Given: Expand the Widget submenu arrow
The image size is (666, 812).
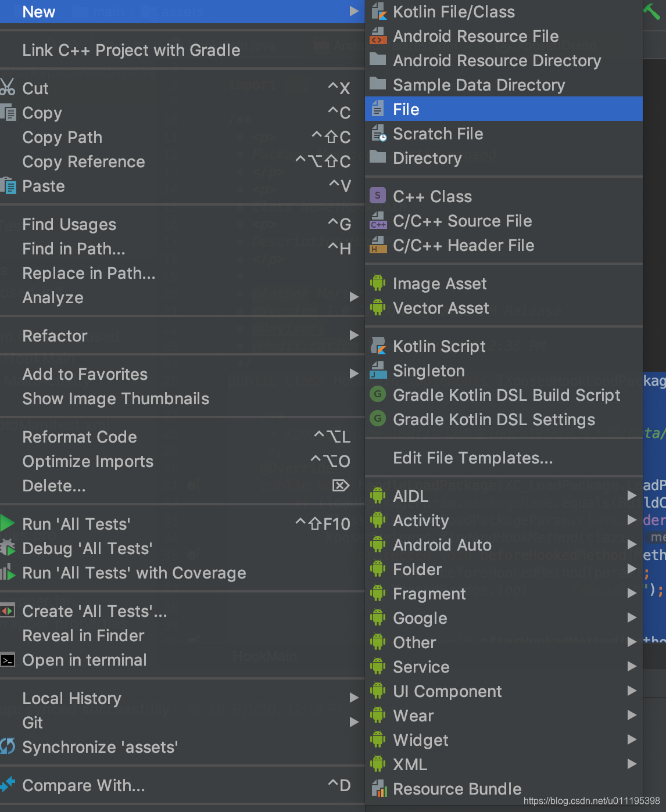Looking at the screenshot, I should pos(632,739).
